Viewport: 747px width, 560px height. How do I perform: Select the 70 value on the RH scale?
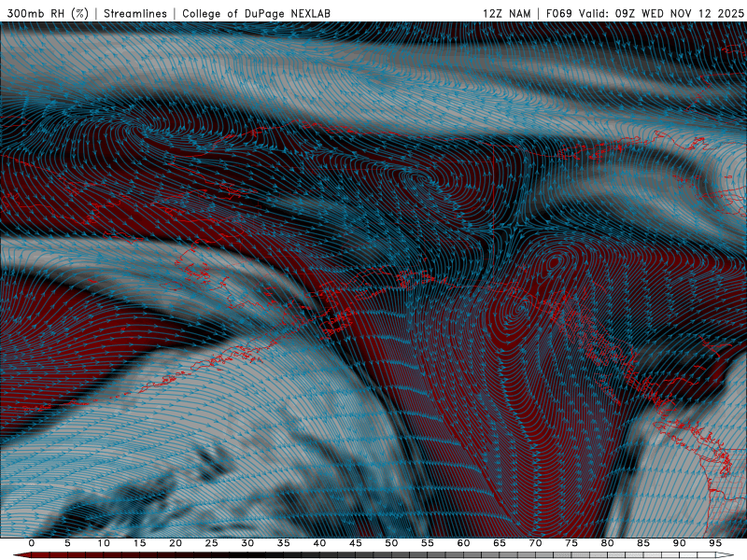point(535,543)
